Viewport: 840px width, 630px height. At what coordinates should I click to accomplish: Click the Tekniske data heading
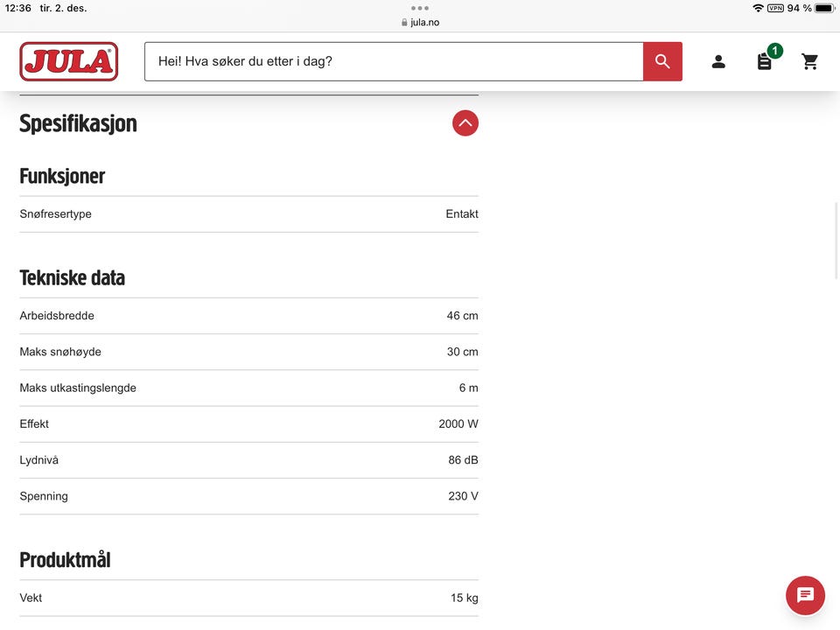(x=73, y=278)
